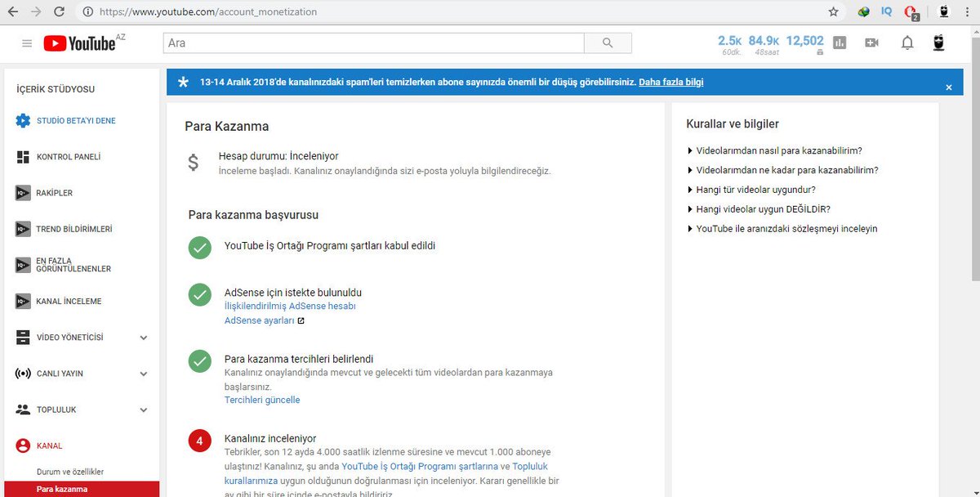Bookmark this page with the star icon
The image size is (980, 497).
[833, 12]
